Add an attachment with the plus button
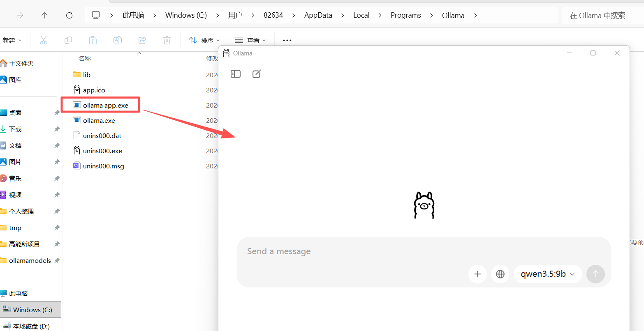The height and width of the screenshot is (331, 644). click(477, 274)
